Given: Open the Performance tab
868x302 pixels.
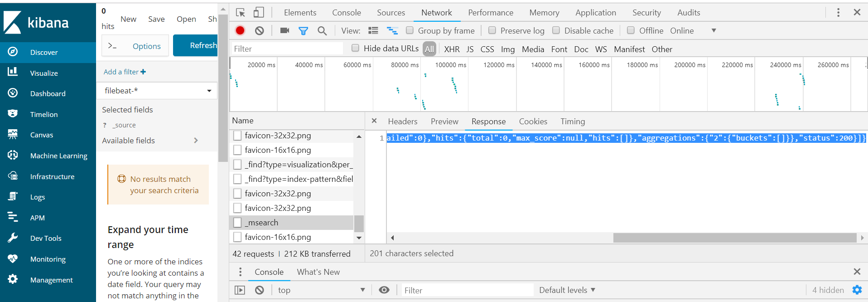Looking at the screenshot, I should point(491,13).
